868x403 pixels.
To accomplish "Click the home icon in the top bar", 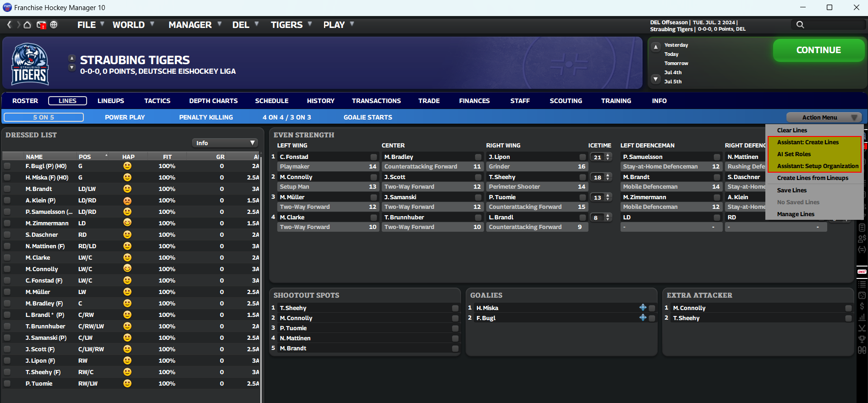I will click(27, 25).
